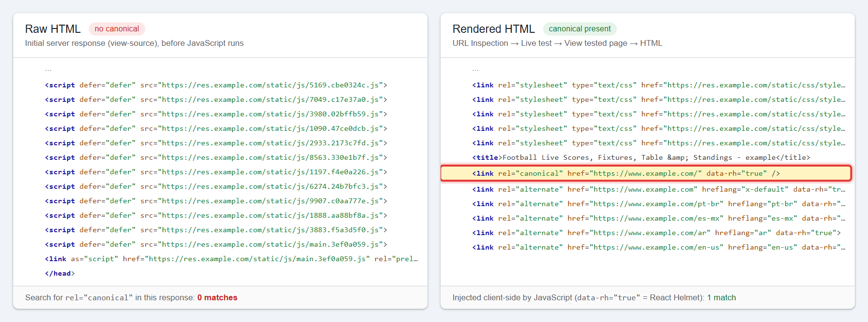Click the 'canonical present' green badge
The width and height of the screenshot is (868, 322).
tap(580, 29)
